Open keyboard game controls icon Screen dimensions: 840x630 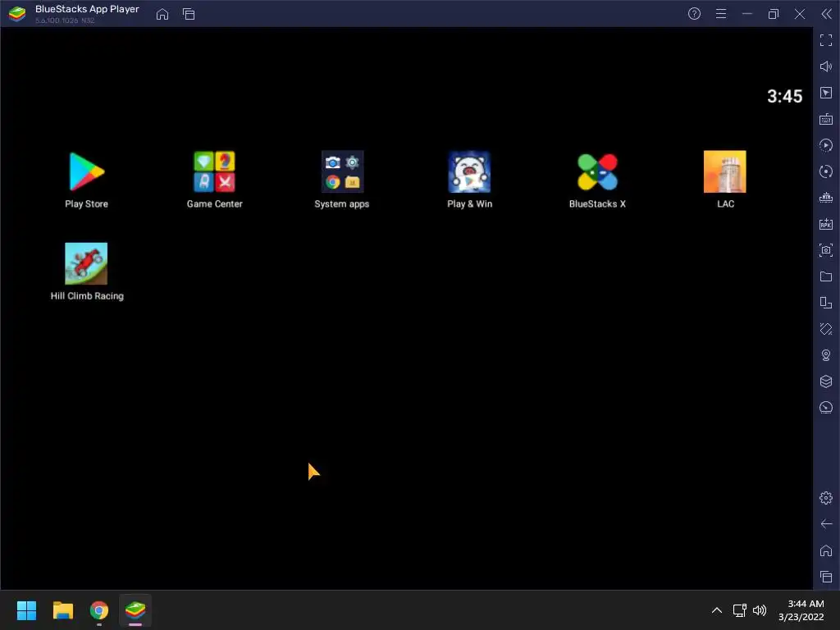point(826,119)
